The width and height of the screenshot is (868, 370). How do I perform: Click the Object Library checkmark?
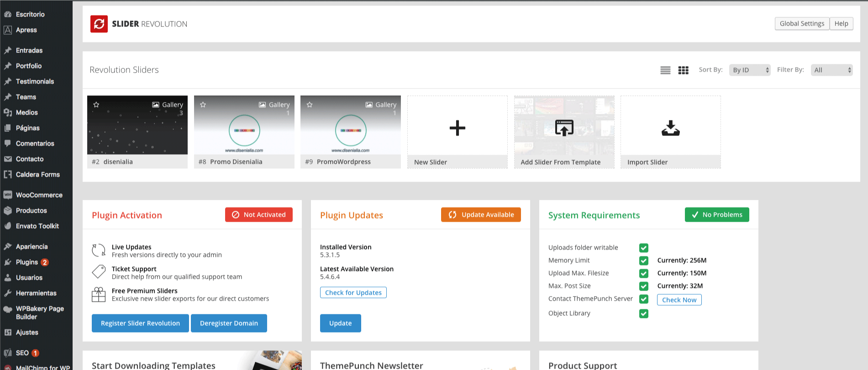point(644,313)
